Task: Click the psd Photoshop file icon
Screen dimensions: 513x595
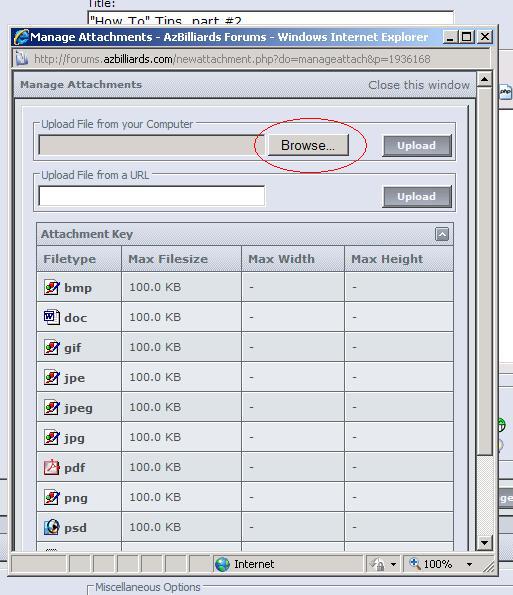Action: point(52,527)
